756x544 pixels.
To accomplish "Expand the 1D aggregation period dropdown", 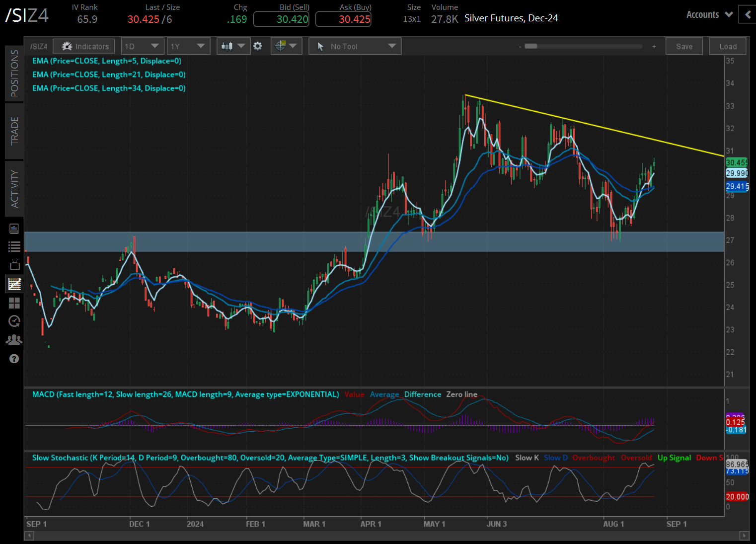I will 142,46.
